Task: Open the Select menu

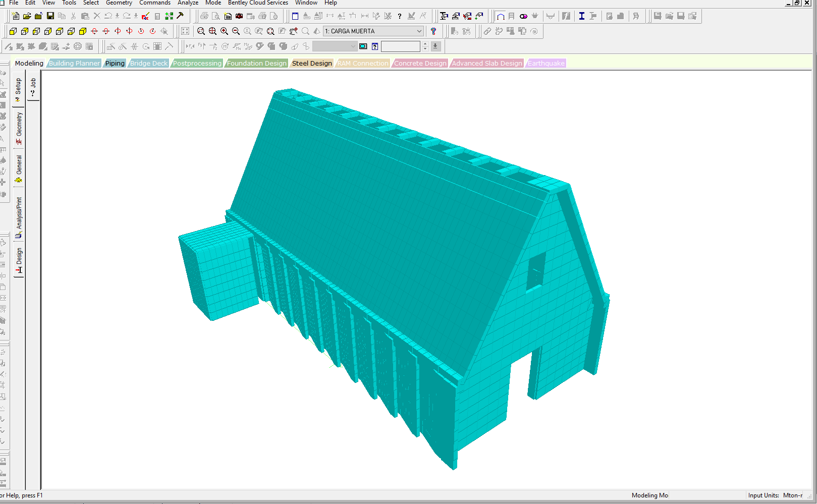Action: (91, 3)
